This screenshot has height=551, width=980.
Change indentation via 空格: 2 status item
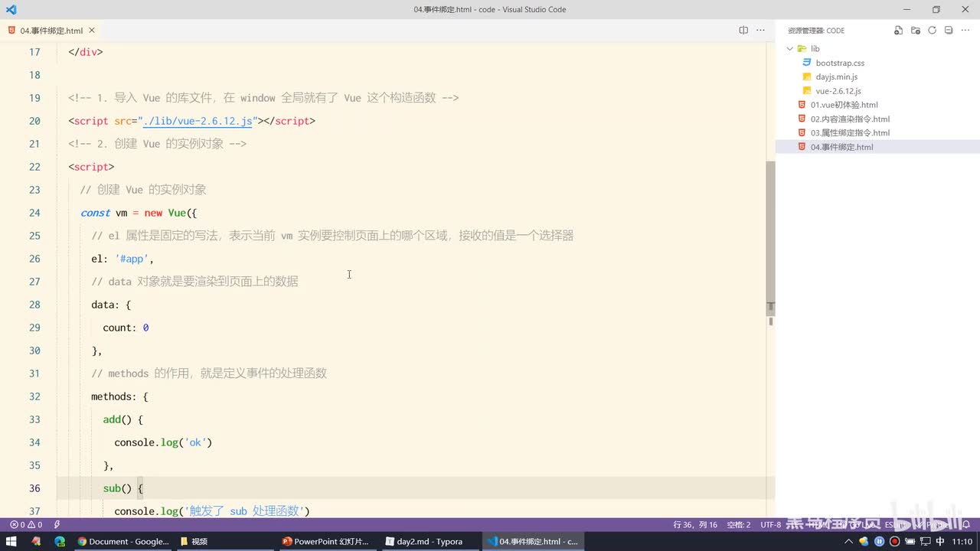click(738, 525)
